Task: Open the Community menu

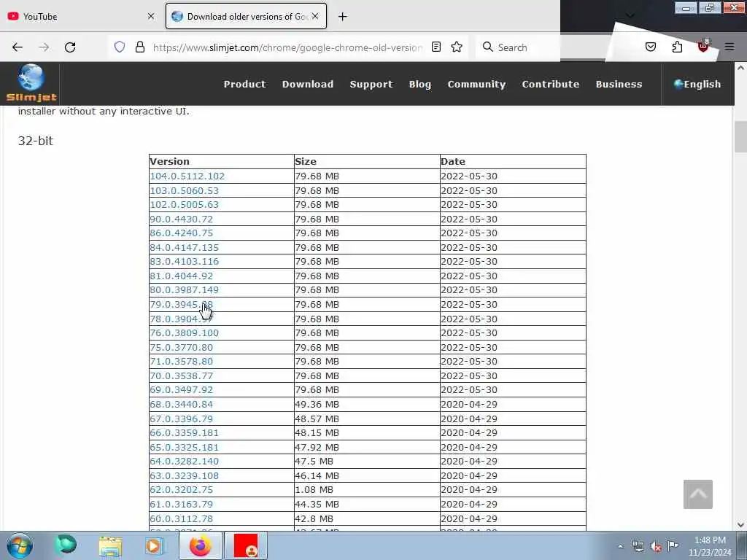Action: pyautogui.click(x=476, y=84)
